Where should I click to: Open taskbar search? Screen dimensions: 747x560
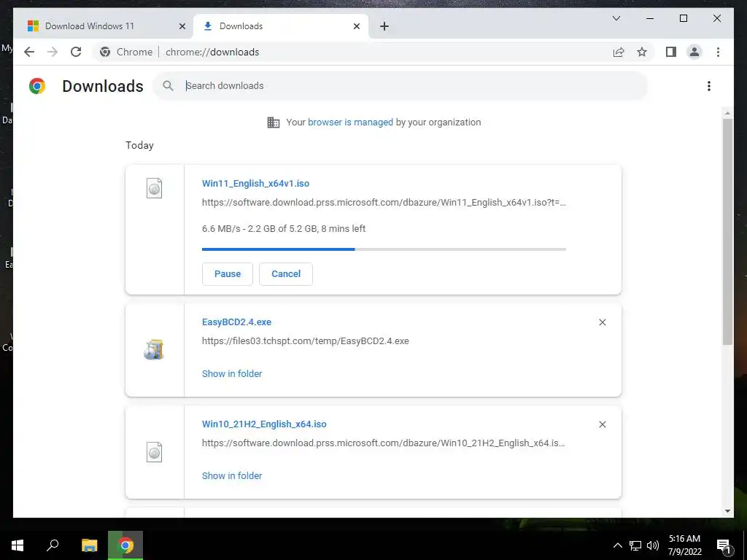[53, 545]
